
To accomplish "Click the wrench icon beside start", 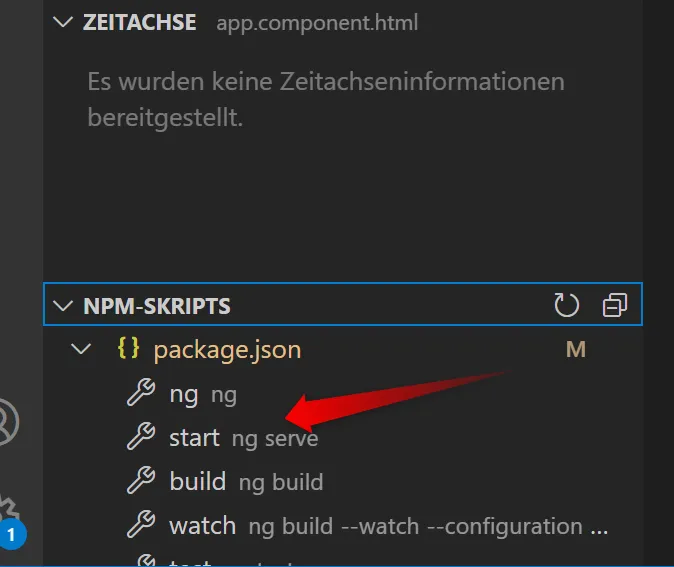I will pyautogui.click(x=141, y=436).
